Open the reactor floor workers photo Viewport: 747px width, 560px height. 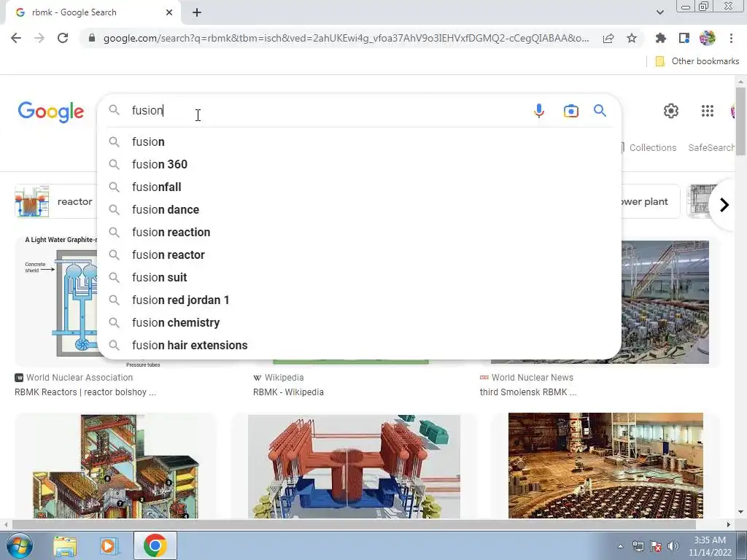click(605, 465)
